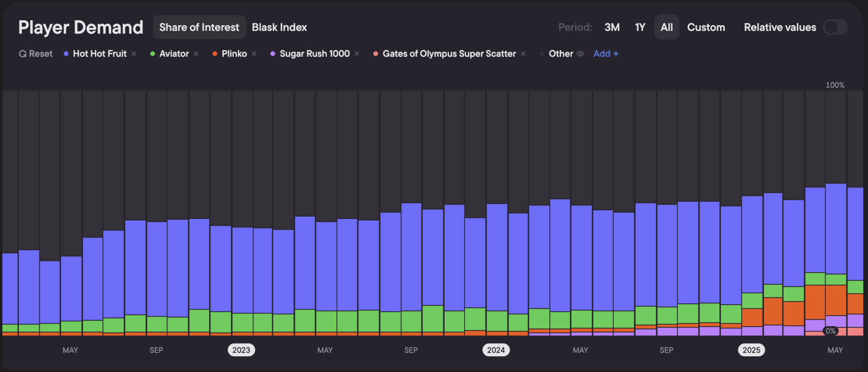Enable the Relative values switch
This screenshot has width=868, height=372.
click(x=835, y=27)
